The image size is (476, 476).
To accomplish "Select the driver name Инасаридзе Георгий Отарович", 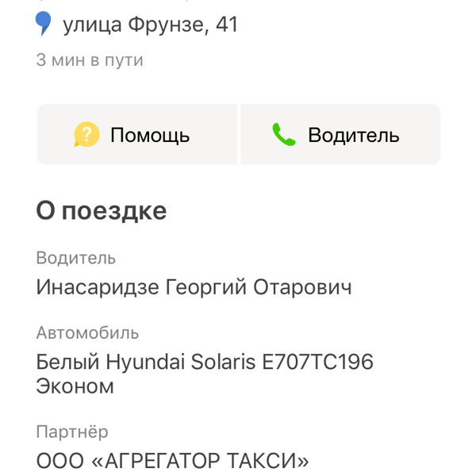I will click(194, 287).
